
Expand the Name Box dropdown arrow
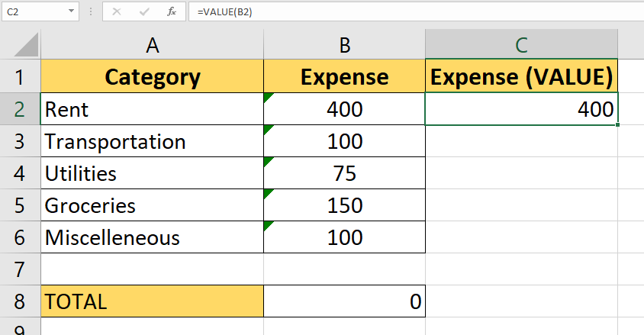72,11
